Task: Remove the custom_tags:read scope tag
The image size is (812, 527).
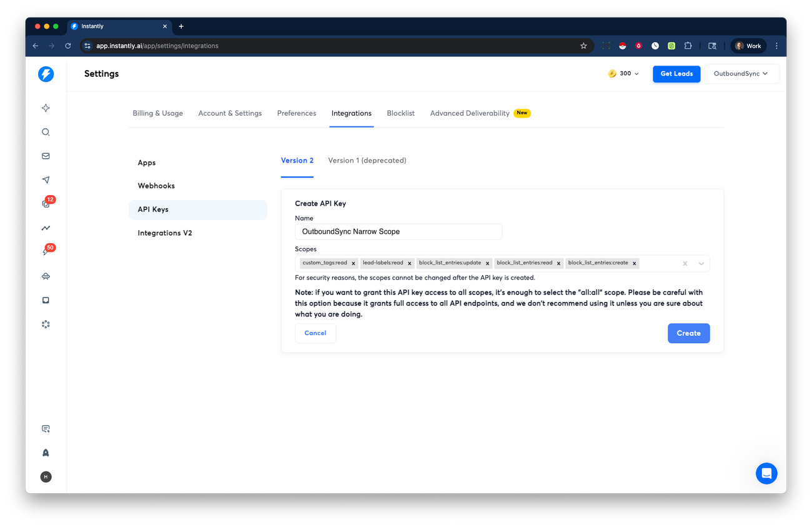Action: [354, 263]
